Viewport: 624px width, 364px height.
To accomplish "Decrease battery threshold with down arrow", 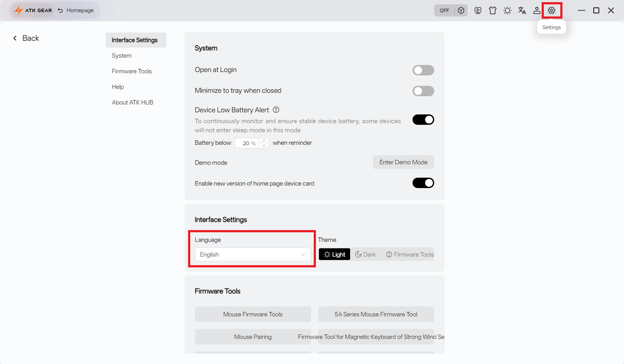I will pyautogui.click(x=264, y=146).
